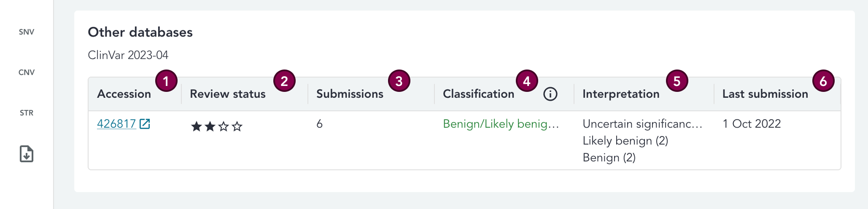868x209 pixels.
Task: Open ClinVar accession 426817 link
Action: pyautogui.click(x=116, y=124)
